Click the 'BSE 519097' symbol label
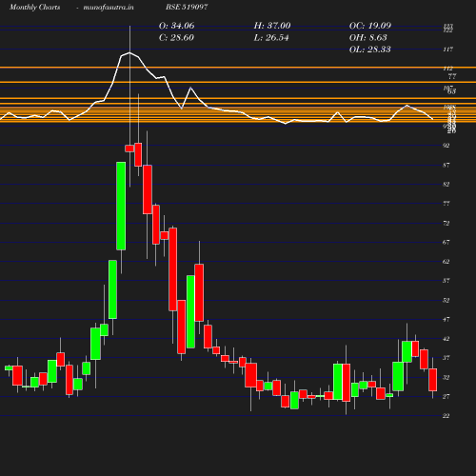The width and height of the screenshot is (476, 476). tap(187, 7)
